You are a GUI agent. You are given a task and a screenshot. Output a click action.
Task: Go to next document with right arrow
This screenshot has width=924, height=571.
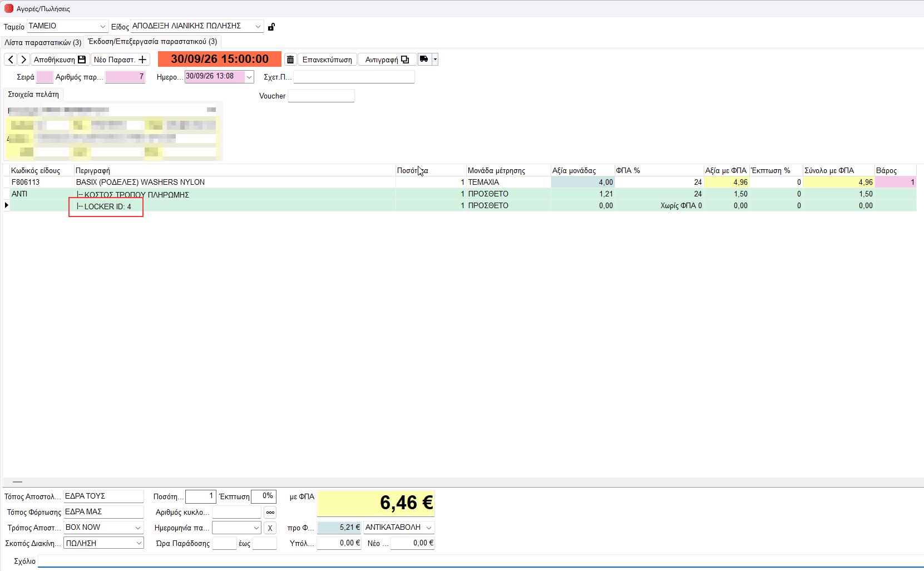[x=23, y=60]
